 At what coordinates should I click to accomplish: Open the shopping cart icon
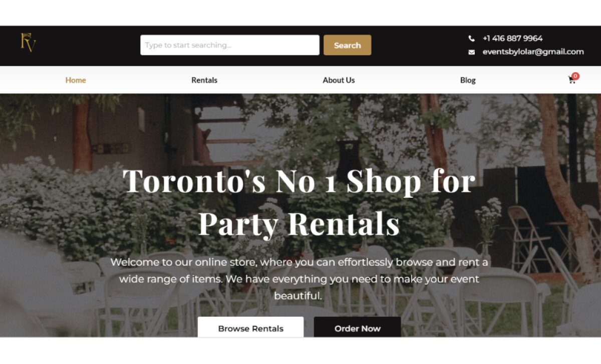571,80
